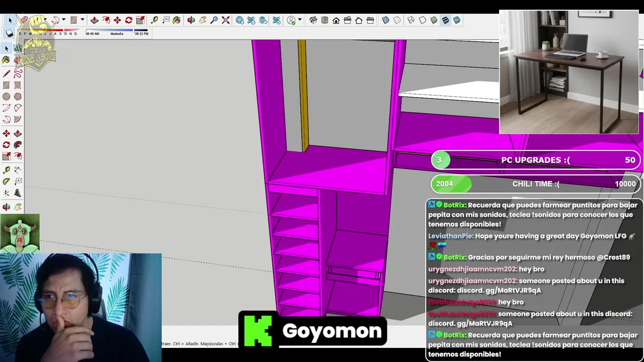
Task: Enable Hidden Line face style
Action: tap(423, 20)
